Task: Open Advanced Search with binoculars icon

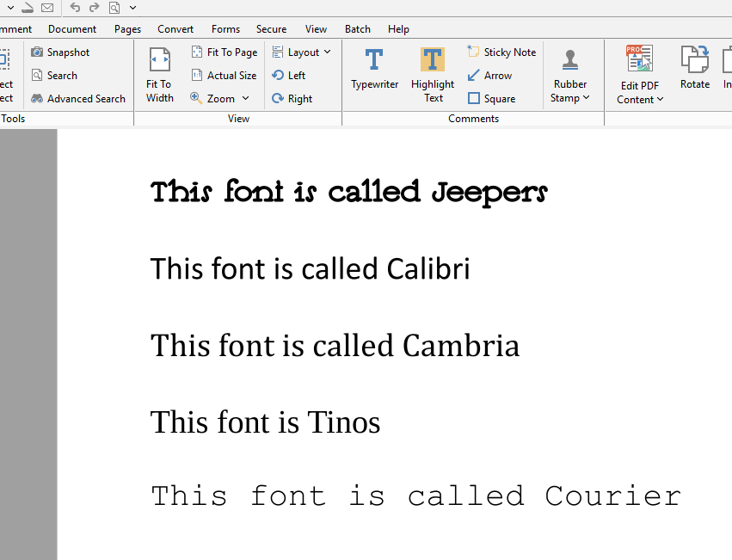Action: click(77, 99)
